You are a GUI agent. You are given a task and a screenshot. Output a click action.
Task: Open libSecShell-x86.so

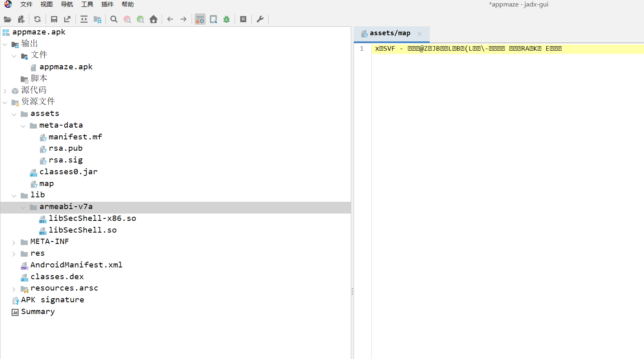(92, 218)
